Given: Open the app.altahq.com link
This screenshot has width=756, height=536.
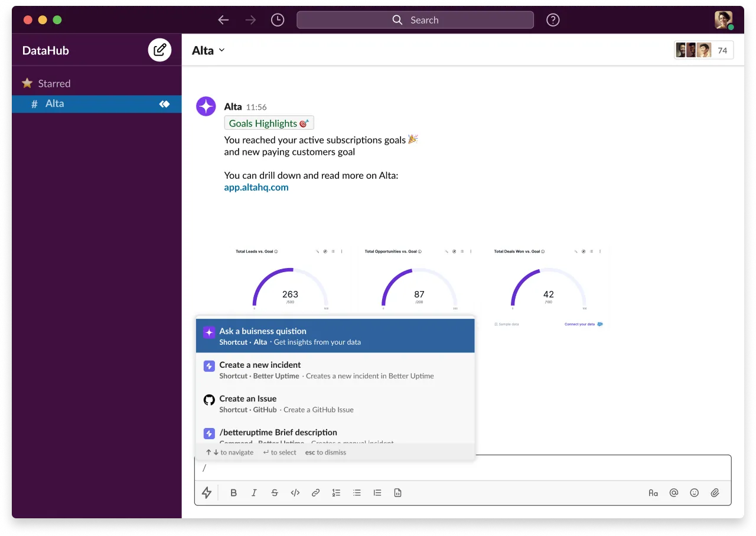Looking at the screenshot, I should point(256,188).
